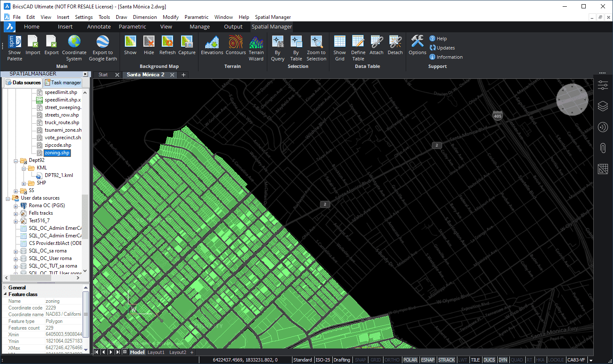The width and height of the screenshot is (613, 364).
Task: Open the Layers panel icon in right sidebar
Action: 603,106
